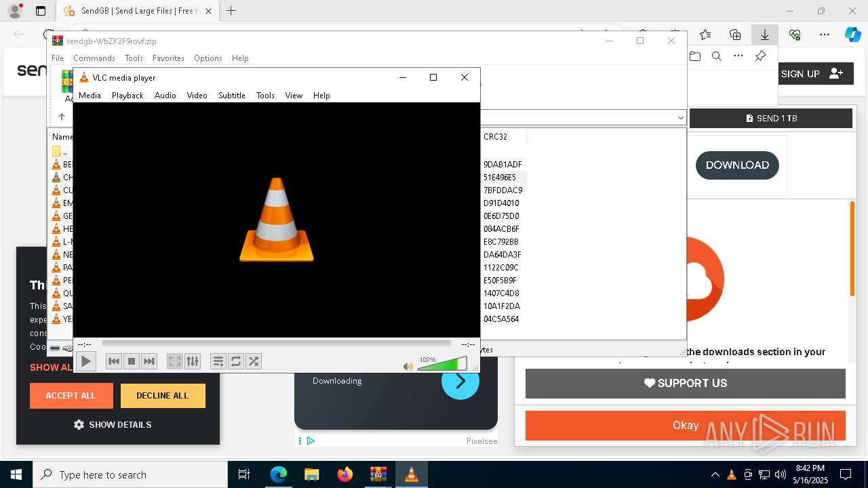868x488 pixels.
Task: Open VLC Video menu
Action: 197,96
